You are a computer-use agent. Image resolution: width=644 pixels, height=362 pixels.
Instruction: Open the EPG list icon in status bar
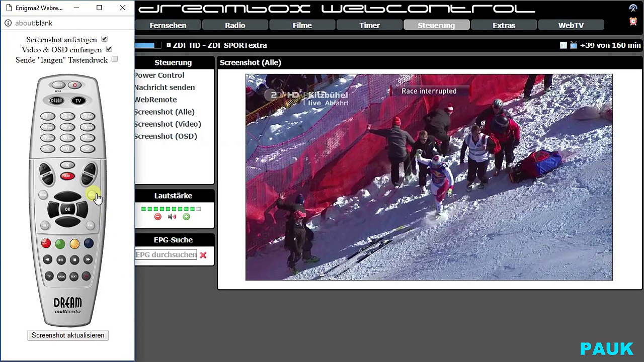click(x=563, y=45)
